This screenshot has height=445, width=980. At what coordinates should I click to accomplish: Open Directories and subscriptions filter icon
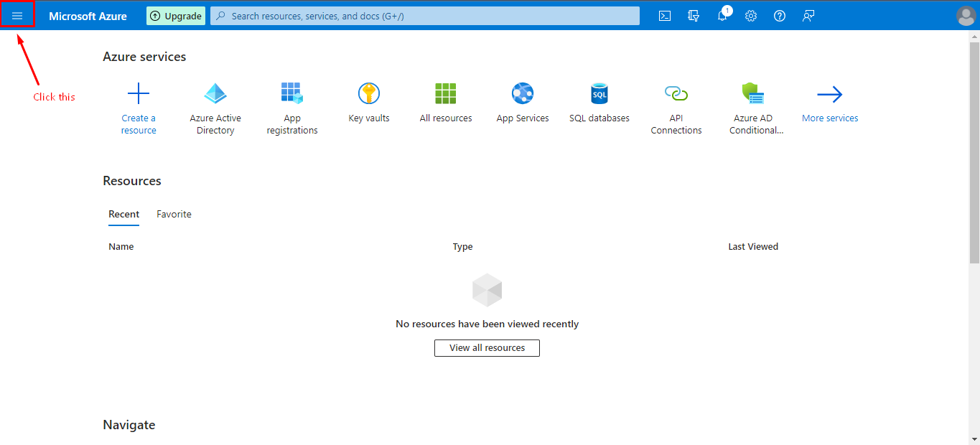(x=694, y=16)
